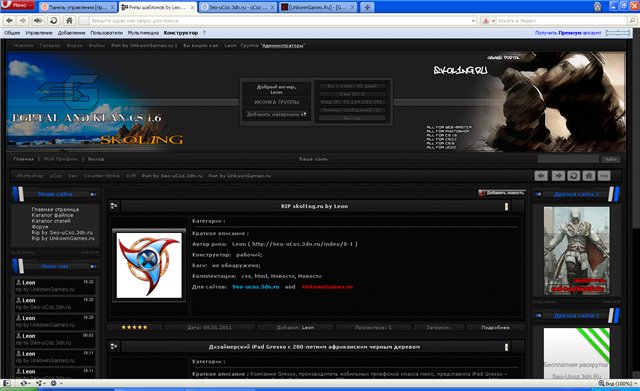Toggle the RIP skol1ng.ru post marker
Screen dimensions: 640x391
(507, 207)
